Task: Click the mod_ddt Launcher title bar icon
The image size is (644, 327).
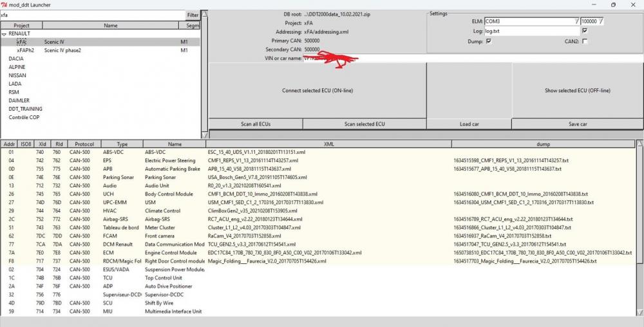Action: [x=4, y=5]
